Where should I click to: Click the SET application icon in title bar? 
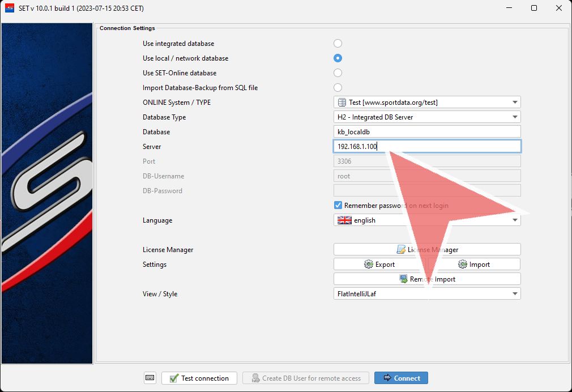point(10,8)
